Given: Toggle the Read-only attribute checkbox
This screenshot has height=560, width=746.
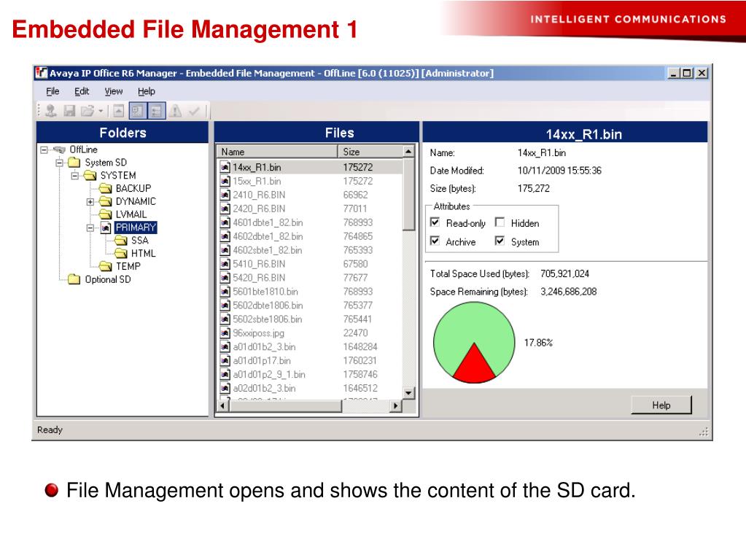Looking at the screenshot, I should (435, 222).
